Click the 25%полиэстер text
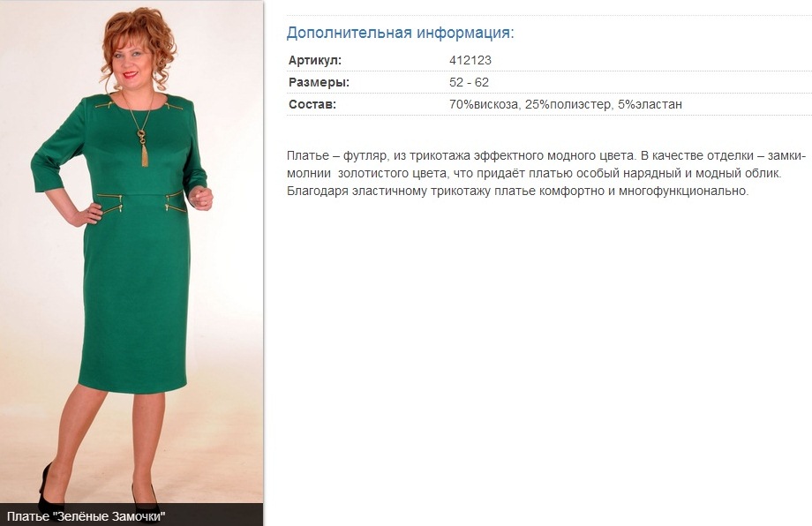This screenshot has height=526, width=812. click(x=568, y=104)
